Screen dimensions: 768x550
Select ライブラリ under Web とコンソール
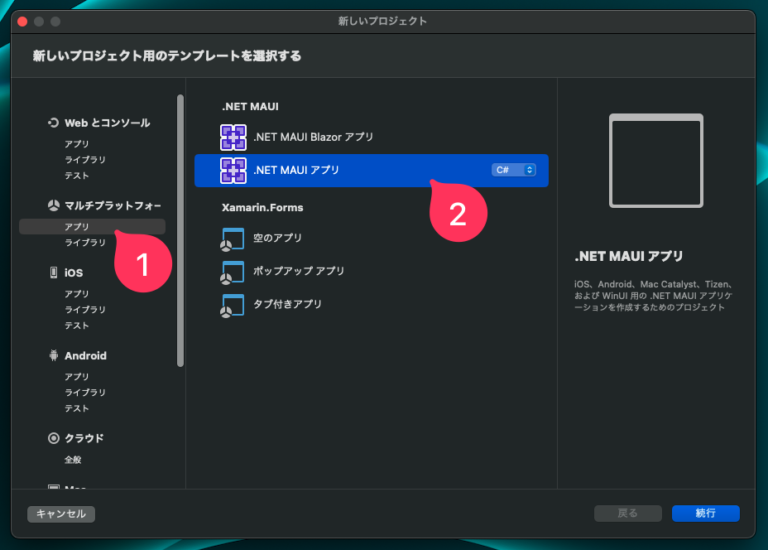pos(85,160)
